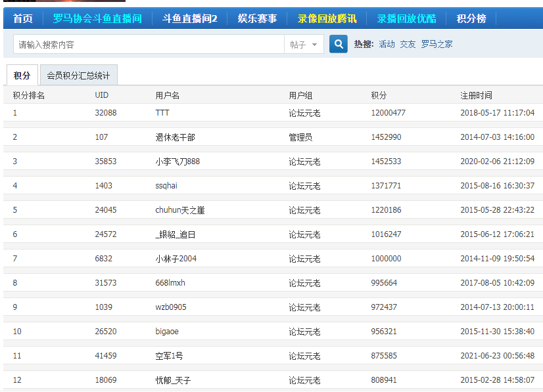Open user 退休老干部 profile link
The width and height of the screenshot is (543, 392).
click(175, 137)
